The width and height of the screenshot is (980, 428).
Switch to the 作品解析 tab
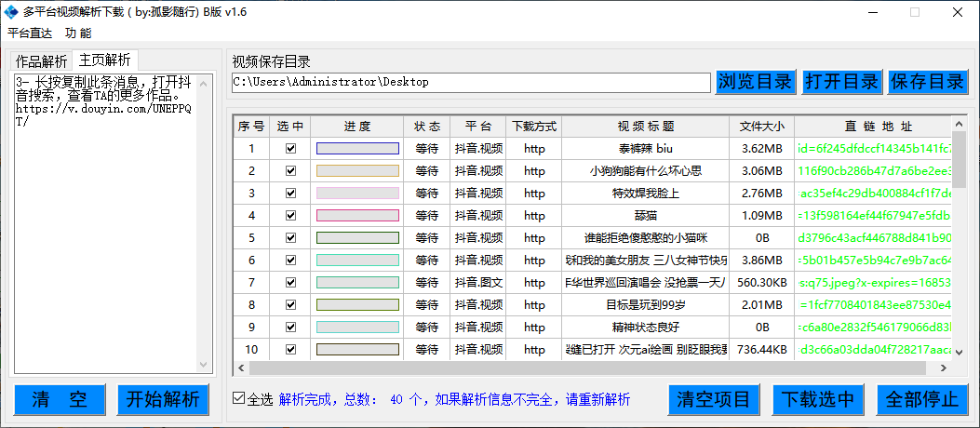[x=41, y=60]
